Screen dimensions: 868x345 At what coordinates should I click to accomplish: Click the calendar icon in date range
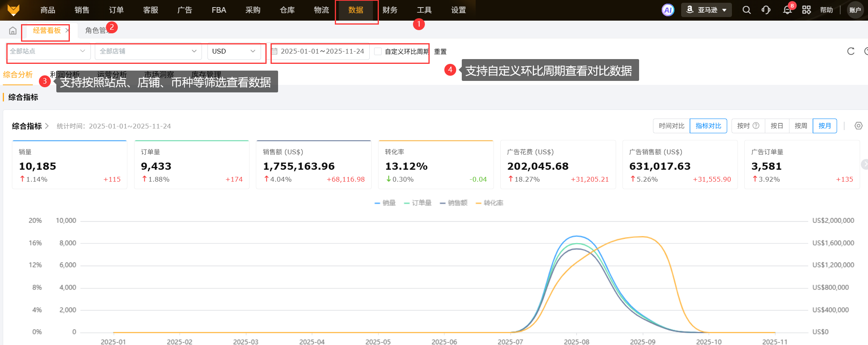click(274, 51)
